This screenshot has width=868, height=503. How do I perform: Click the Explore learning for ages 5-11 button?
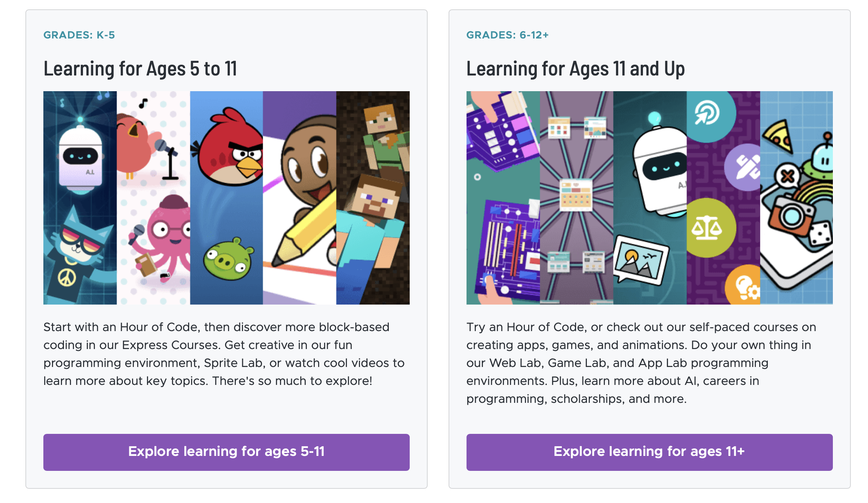(x=227, y=452)
